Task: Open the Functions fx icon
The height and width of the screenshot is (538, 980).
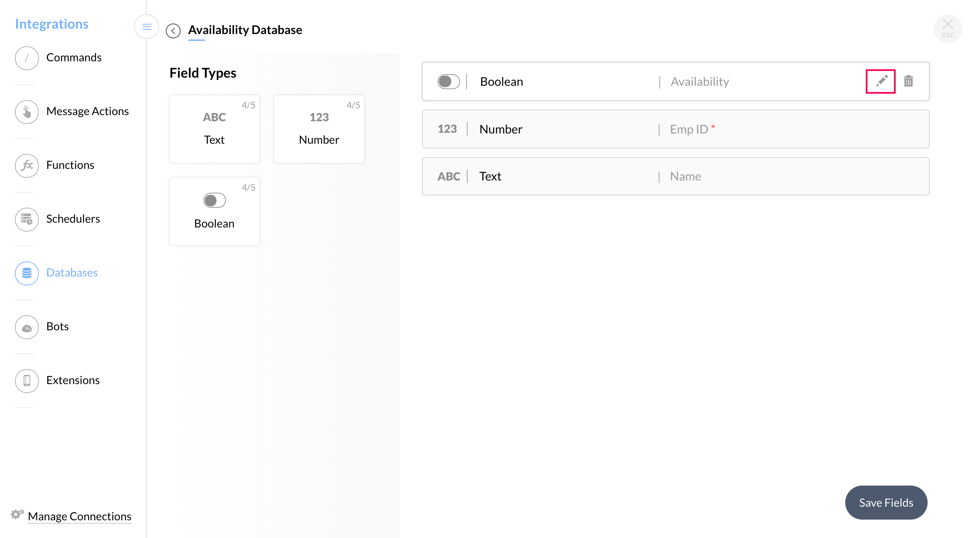Action: click(27, 165)
